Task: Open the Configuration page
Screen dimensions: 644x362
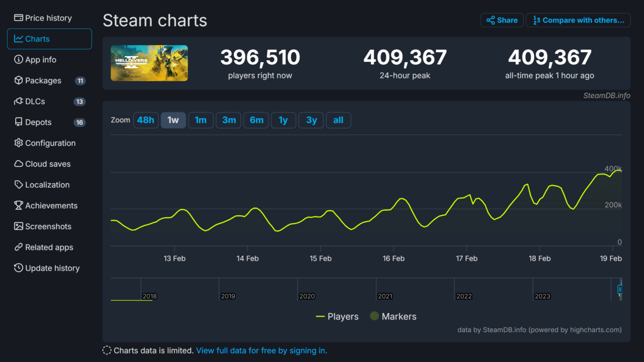Action: pos(49,143)
